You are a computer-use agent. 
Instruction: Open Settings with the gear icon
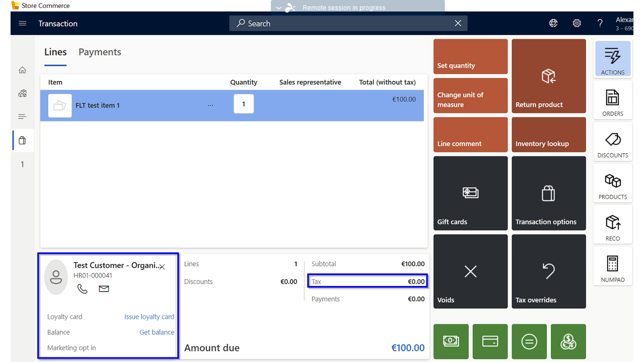point(577,23)
